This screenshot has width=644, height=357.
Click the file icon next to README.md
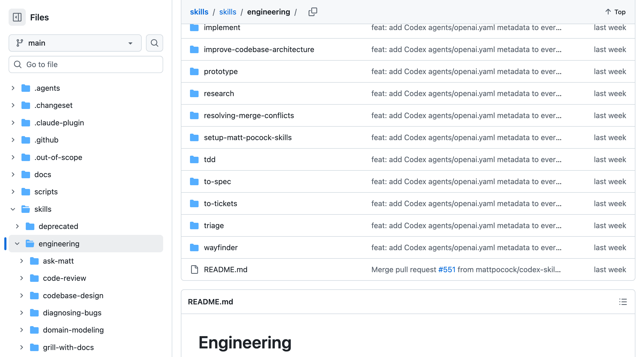tap(194, 269)
